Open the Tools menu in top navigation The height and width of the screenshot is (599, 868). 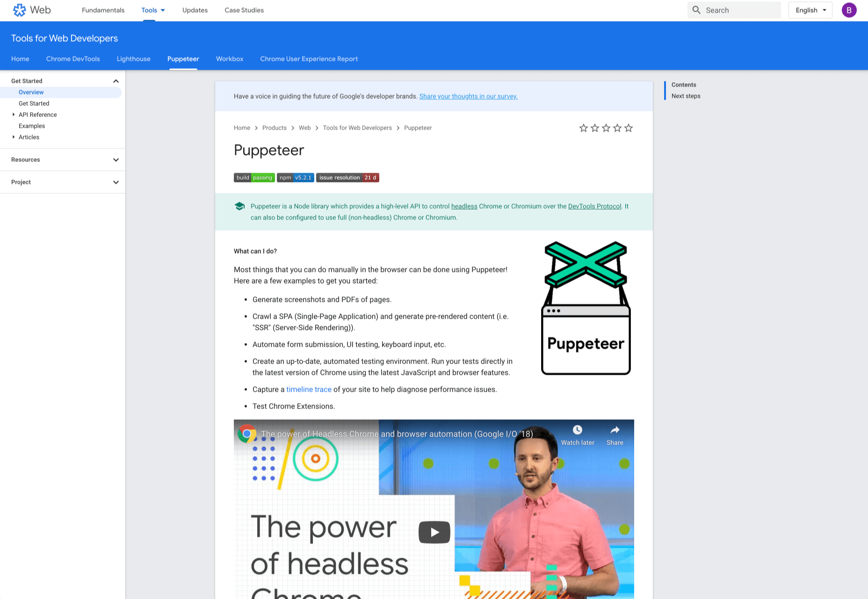click(x=153, y=10)
